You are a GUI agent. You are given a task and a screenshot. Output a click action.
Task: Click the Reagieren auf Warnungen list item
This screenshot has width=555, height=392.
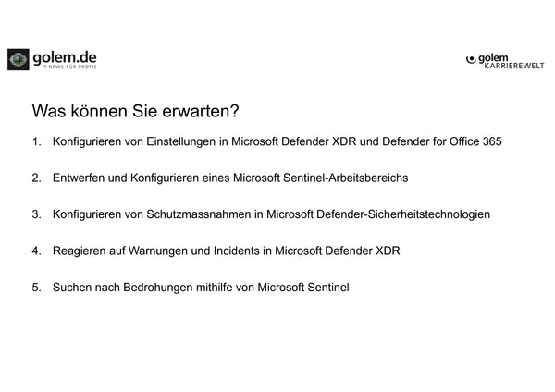pos(227,251)
